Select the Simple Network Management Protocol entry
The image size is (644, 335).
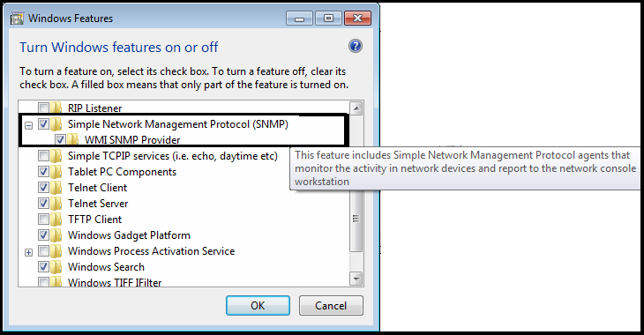tap(178, 124)
